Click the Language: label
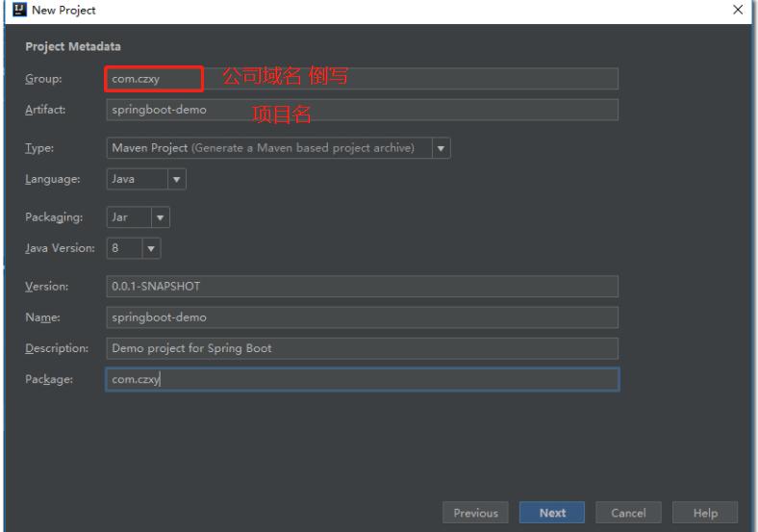This screenshot has height=532, width=758. point(53,179)
